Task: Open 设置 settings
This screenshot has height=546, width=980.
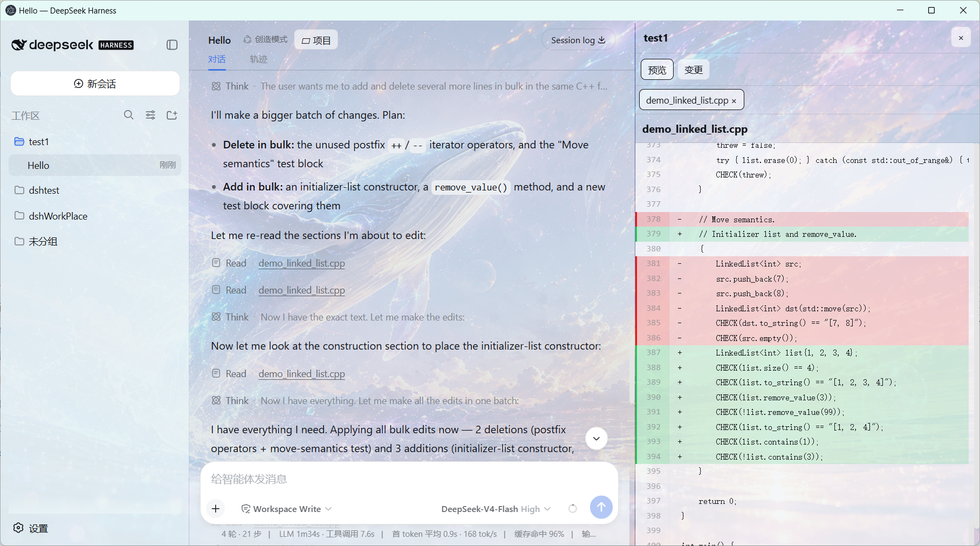Action: point(31,528)
